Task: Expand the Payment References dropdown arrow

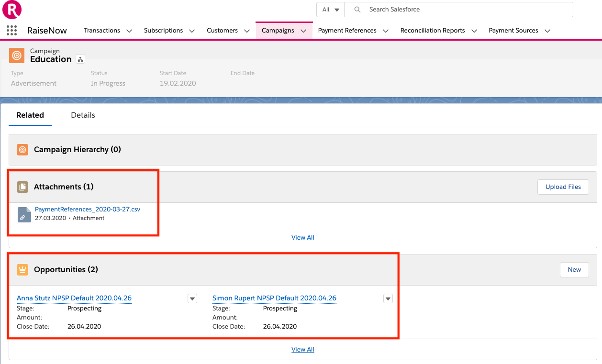Action: click(x=386, y=31)
